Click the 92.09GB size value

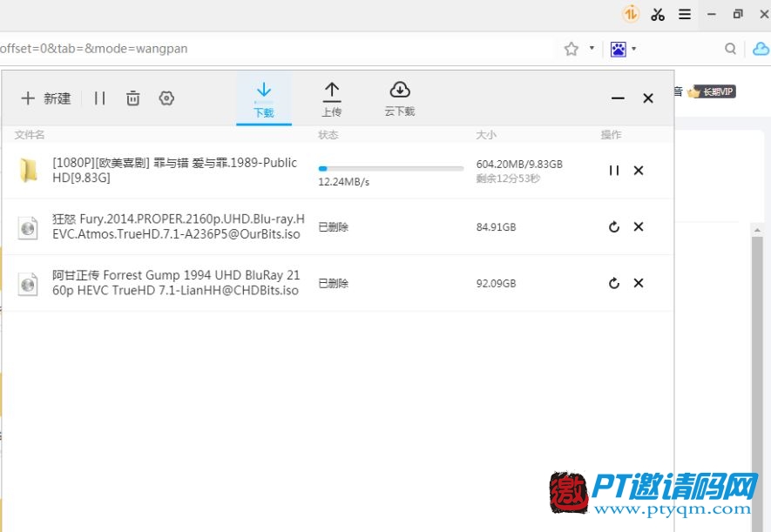point(496,284)
